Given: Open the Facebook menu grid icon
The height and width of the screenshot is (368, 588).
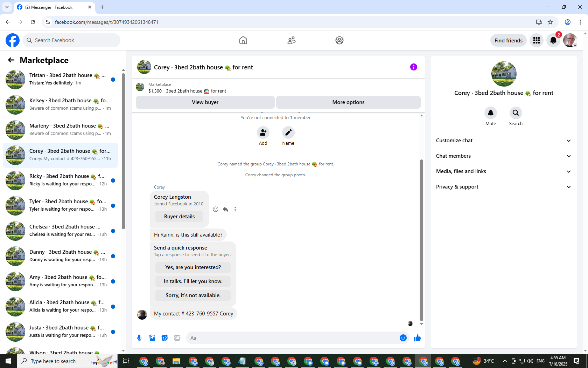Looking at the screenshot, I should point(537,40).
